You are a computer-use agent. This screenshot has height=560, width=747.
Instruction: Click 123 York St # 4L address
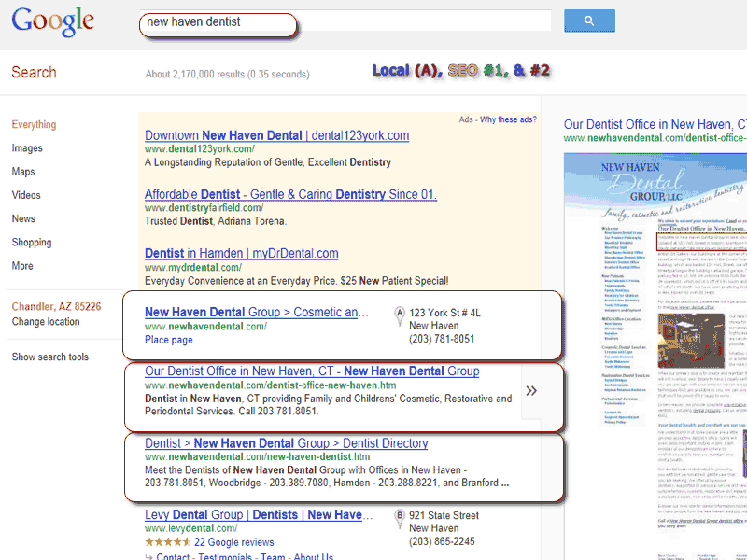click(x=445, y=313)
